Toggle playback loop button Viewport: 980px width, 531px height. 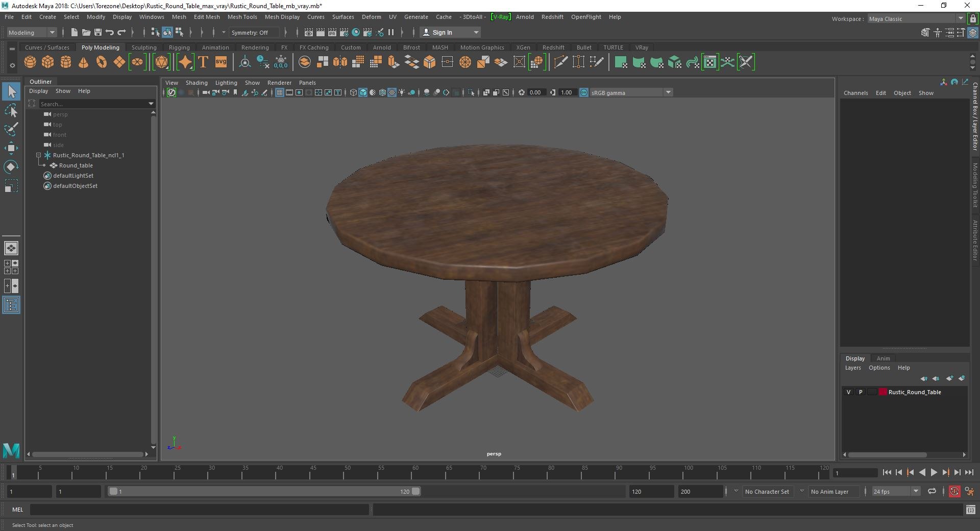tap(932, 491)
